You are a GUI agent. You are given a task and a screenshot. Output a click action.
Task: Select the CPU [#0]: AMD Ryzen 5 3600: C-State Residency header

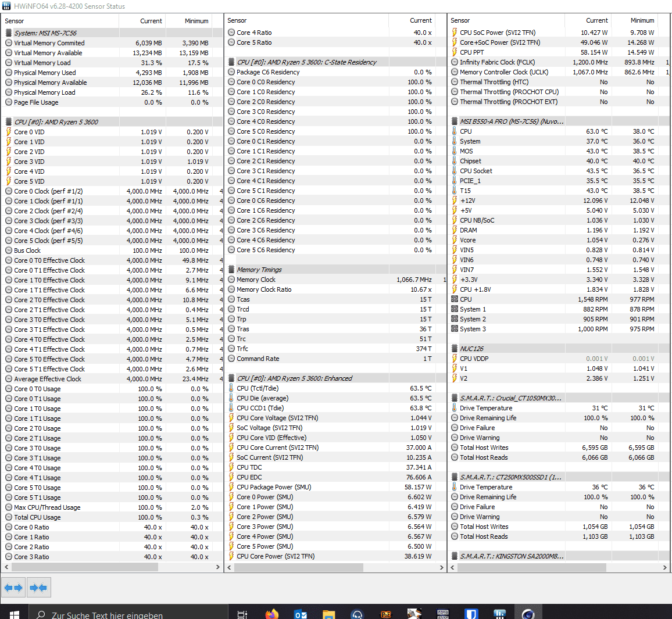point(306,62)
